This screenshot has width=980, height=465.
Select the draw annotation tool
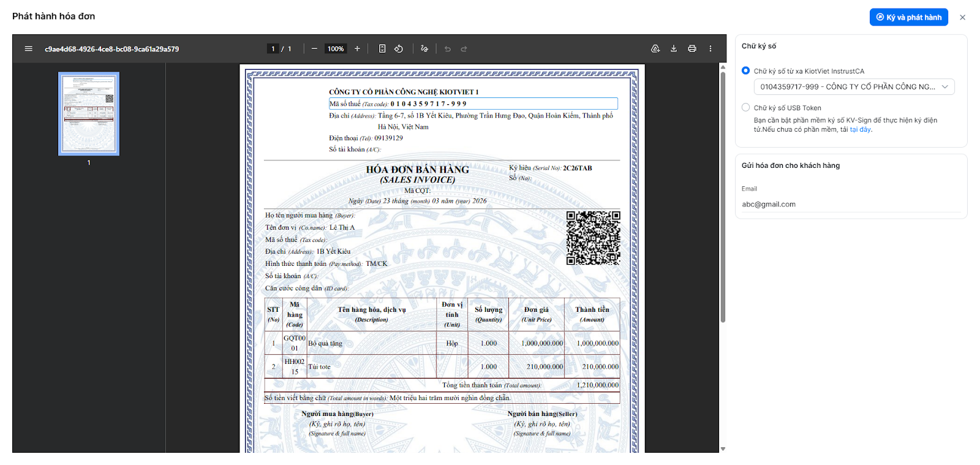424,49
